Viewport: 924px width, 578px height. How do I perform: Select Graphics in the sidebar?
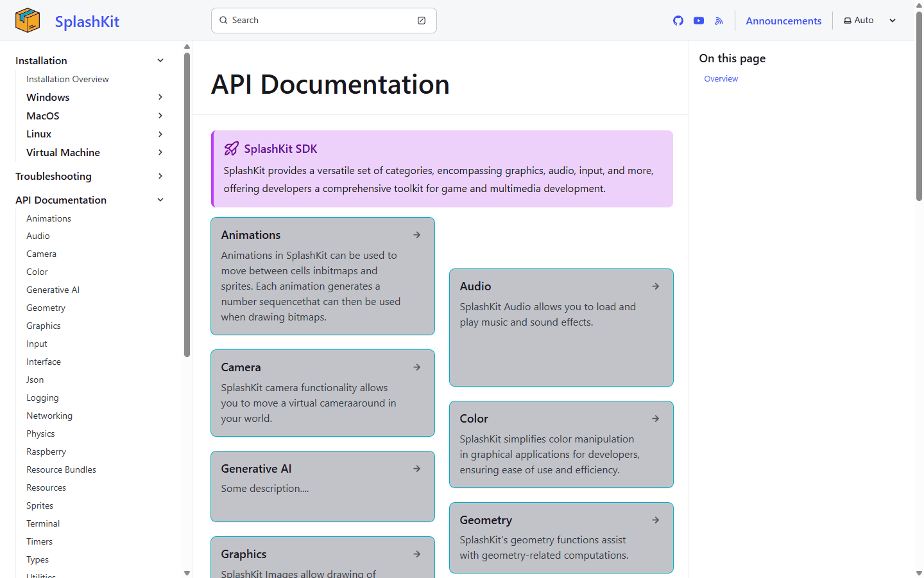pyautogui.click(x=43, y=326)
